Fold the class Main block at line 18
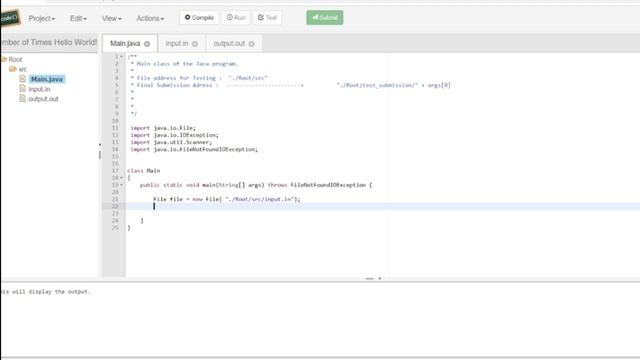640x360 pixels. point(121,178)
